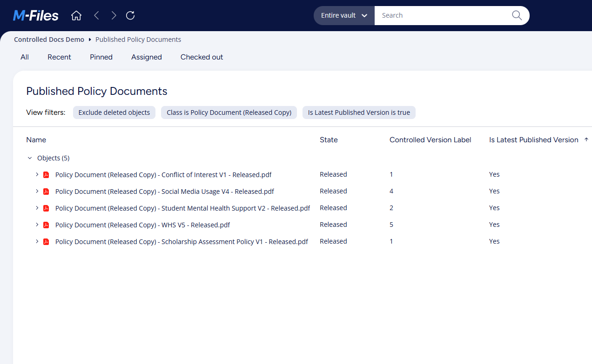Open the Pinned tab
Image resolution: width=592 pixels, height=364 pixels.
(x=101, y=57)
